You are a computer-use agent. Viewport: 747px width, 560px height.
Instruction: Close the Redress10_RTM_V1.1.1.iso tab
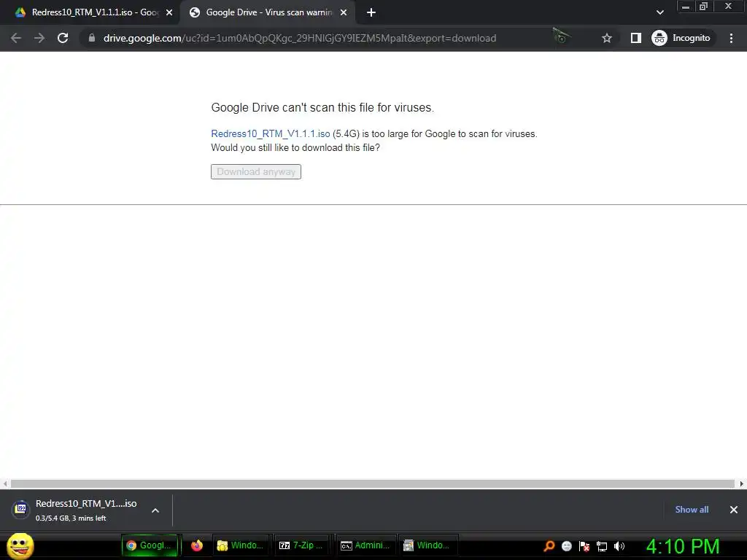tap(169, 13)
